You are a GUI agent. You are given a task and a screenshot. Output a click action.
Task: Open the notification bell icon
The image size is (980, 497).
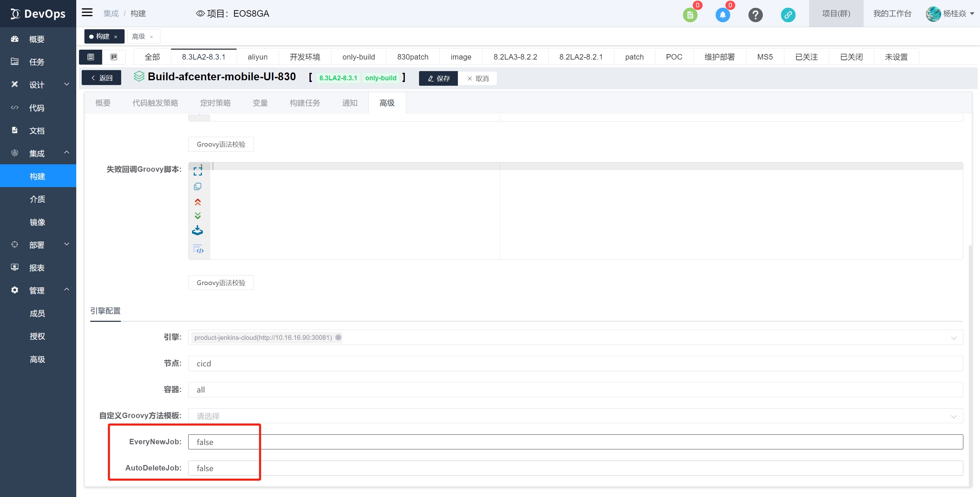coord(722,14)
